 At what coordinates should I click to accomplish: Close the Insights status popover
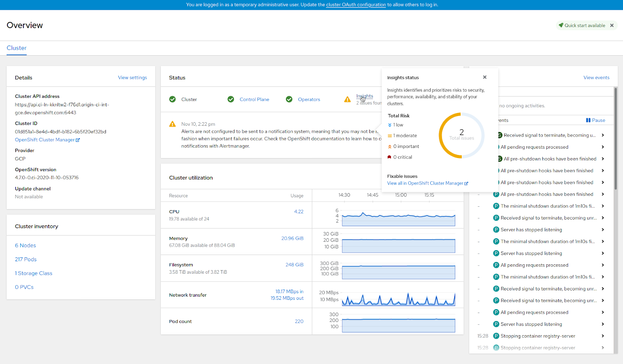(485, 77)
